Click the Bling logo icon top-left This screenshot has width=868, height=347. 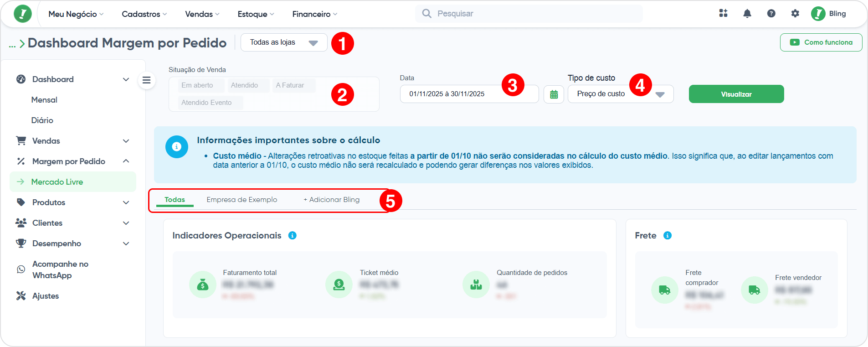[23, 14]
